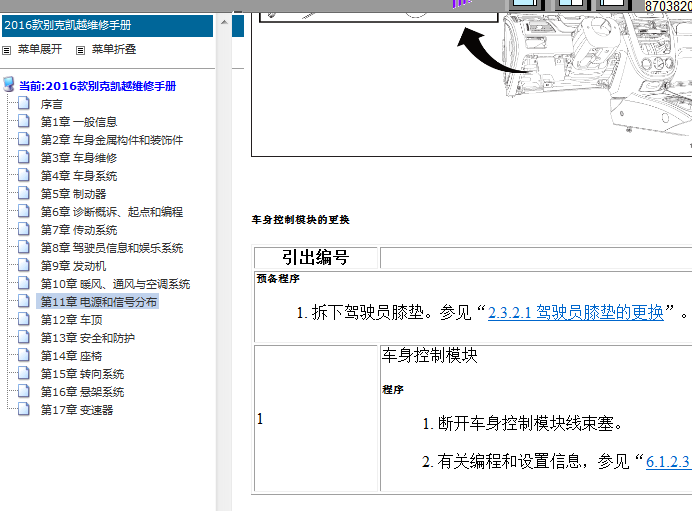Screen dimensions: 692x511
Task: Click the page icon beside 第17章 变速器
Action: pyautogui.click(x=24, y=410)
